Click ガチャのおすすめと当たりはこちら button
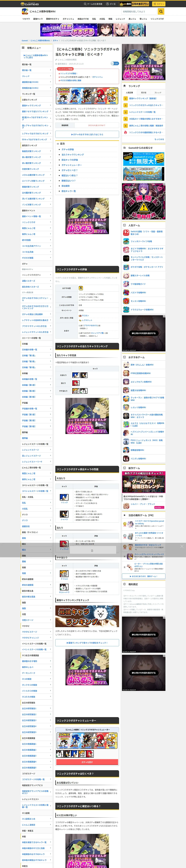The height and width of the screenshot is (868, 186). point(87,134)
